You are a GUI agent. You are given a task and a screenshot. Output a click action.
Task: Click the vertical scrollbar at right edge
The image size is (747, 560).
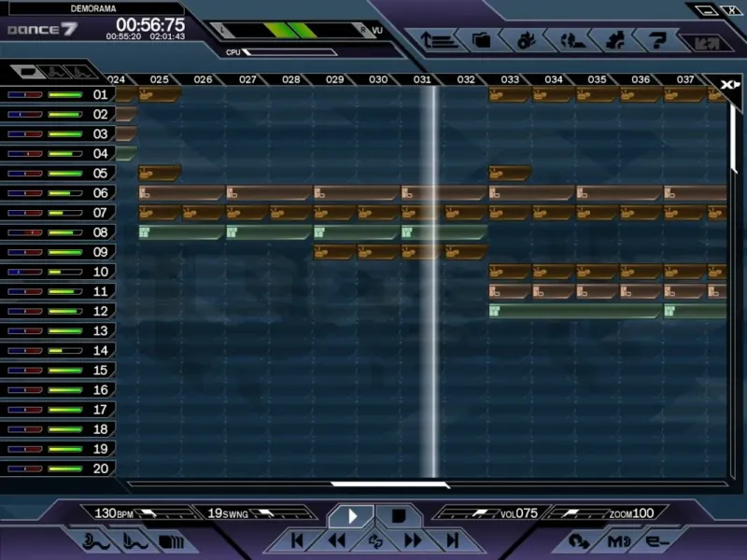click(x=733, y=138)
